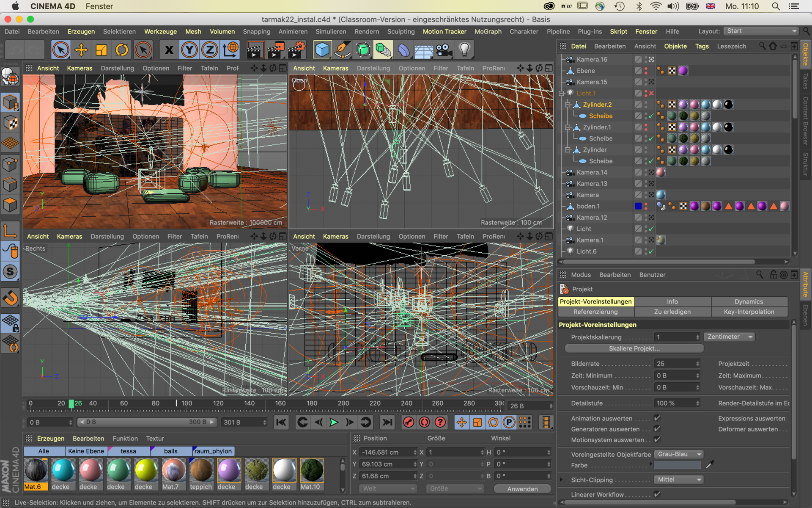Filter materials by raum_phylon layer

(213, 451)
